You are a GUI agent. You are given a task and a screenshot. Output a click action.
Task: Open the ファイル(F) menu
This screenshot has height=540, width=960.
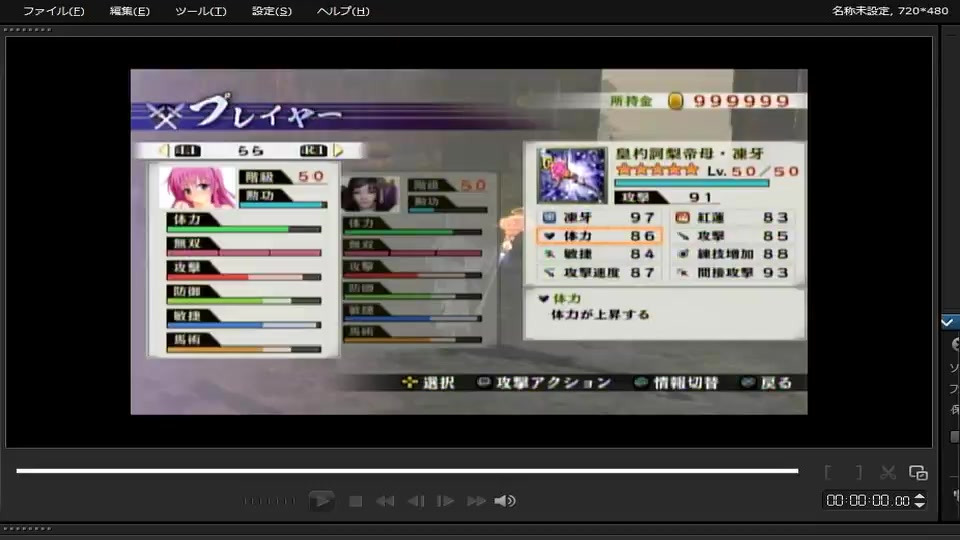[54, 11]
